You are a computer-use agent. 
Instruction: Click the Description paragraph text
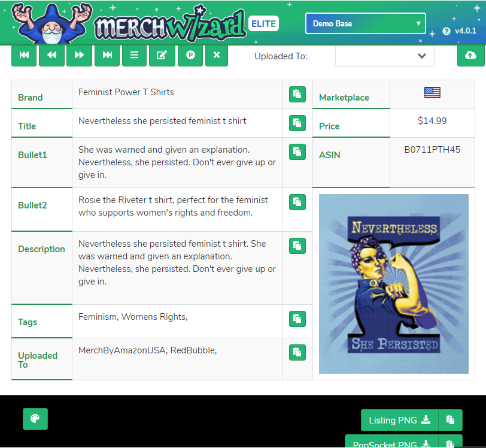177,262
